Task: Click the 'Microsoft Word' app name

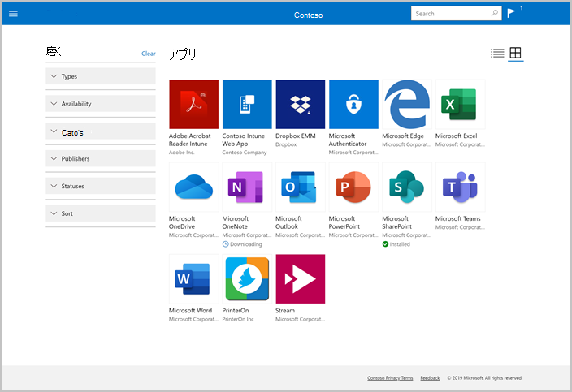Action: point(190,310)
